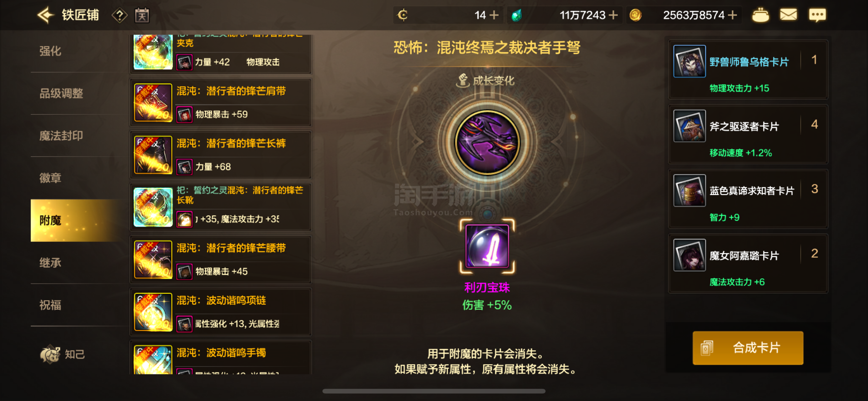Select 魔女阿嘉璐卡片 card
This screenshot has width=868, height=401.
pyautogui.click(x=748, y=263)
